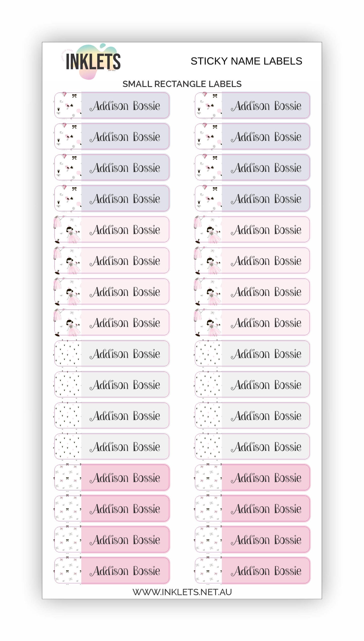
Task: Select the Addison Bossie name on the top-left label
Action: [x=125, y=106]
